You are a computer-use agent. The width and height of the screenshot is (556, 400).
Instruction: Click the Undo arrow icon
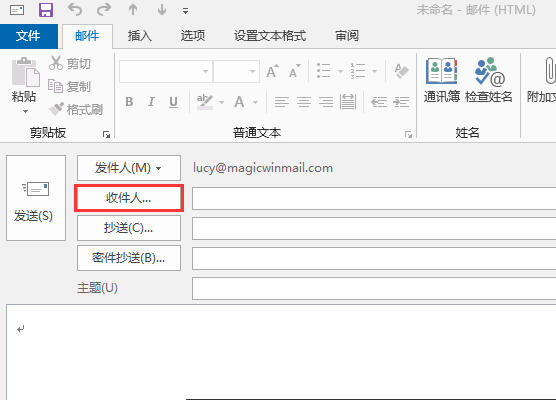[x=75, y=10]
